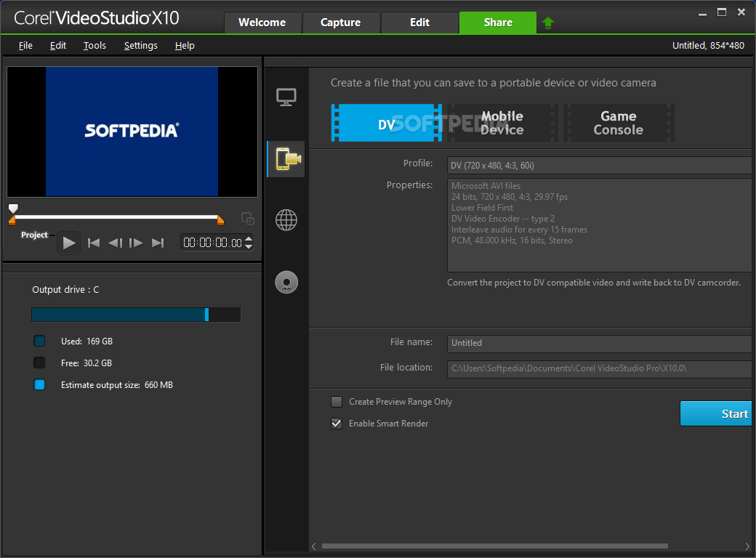Click the horizontal scrollbar thumb
This screenshot has width=756, height=558.
(x=495, y=546)
